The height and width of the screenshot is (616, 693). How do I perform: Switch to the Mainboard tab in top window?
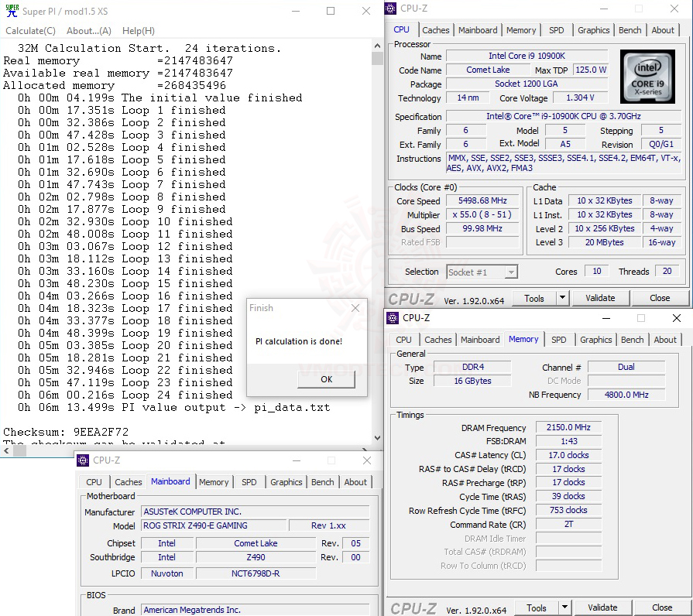[x=478, y=29]
